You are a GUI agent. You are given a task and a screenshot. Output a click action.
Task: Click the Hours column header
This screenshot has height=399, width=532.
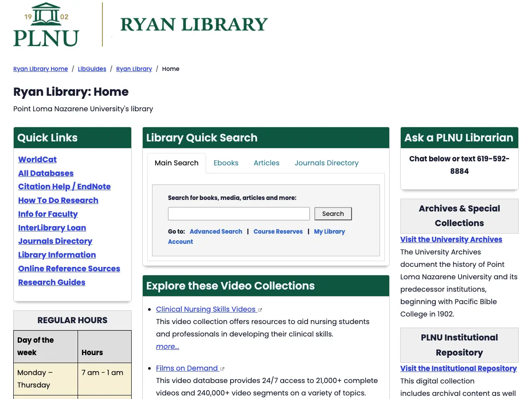105,347
